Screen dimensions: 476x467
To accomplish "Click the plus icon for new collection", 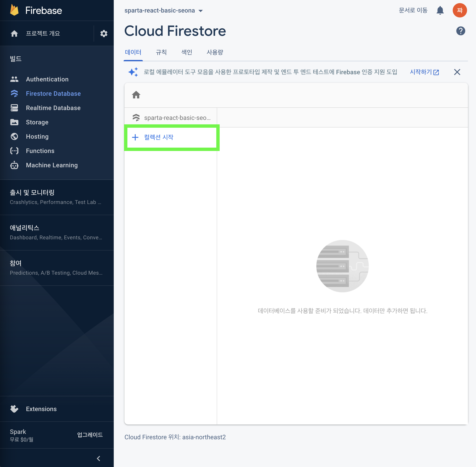I will (x=135, y=137).
